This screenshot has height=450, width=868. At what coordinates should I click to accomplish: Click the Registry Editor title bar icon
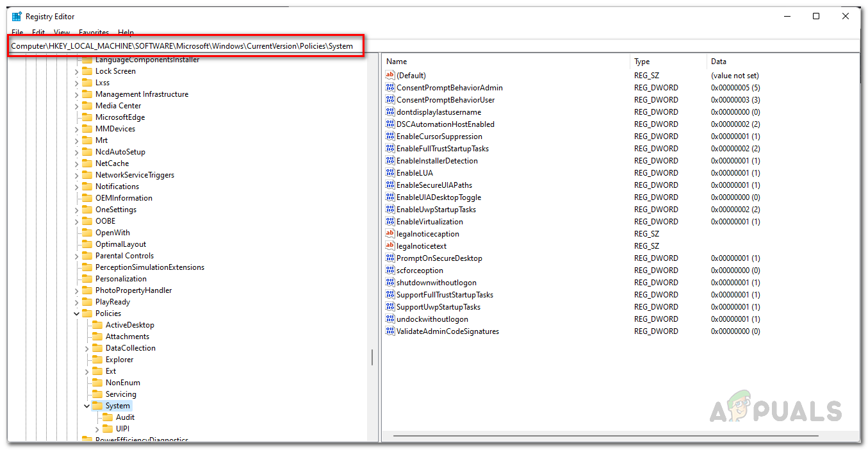pos(17,17)
